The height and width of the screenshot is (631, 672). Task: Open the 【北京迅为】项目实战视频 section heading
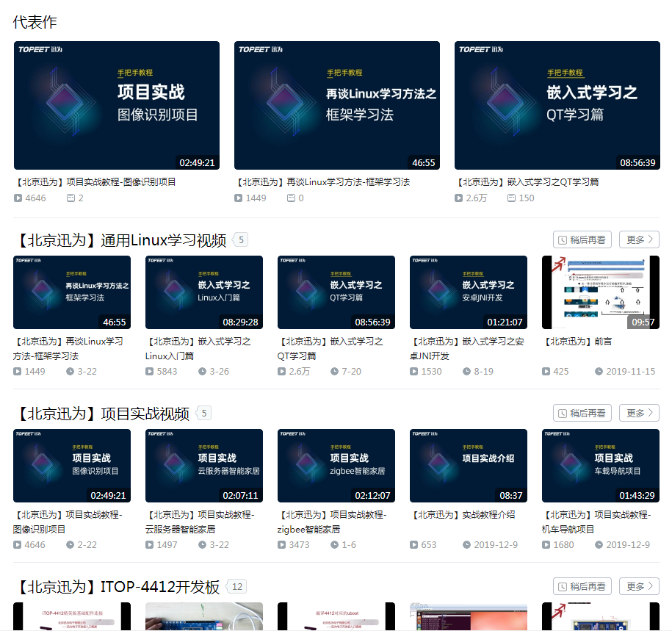[x=101, y=414]
